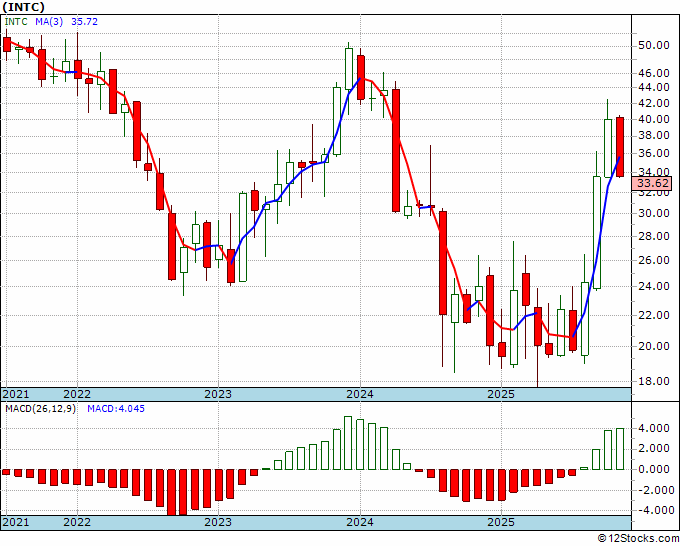Screen dimensions: 680x546
Task: Click the 50.00 price axis label
Action: 654,46
